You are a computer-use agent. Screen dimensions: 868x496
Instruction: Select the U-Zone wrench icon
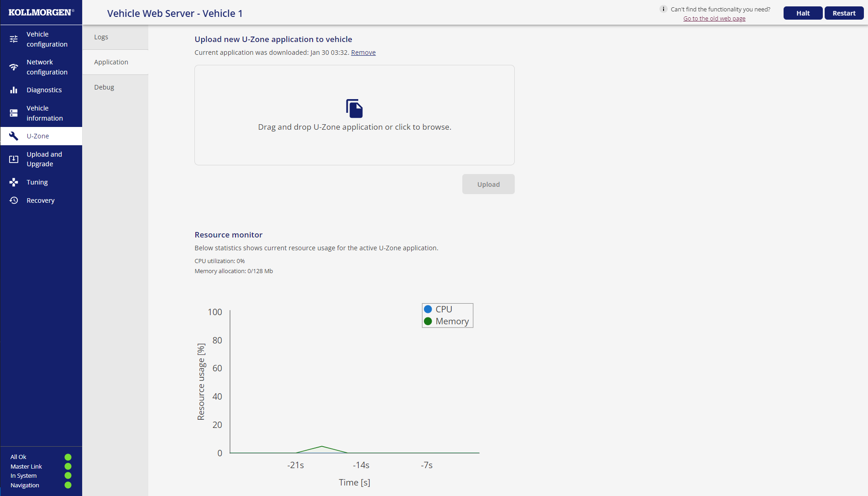pos(13,136)
